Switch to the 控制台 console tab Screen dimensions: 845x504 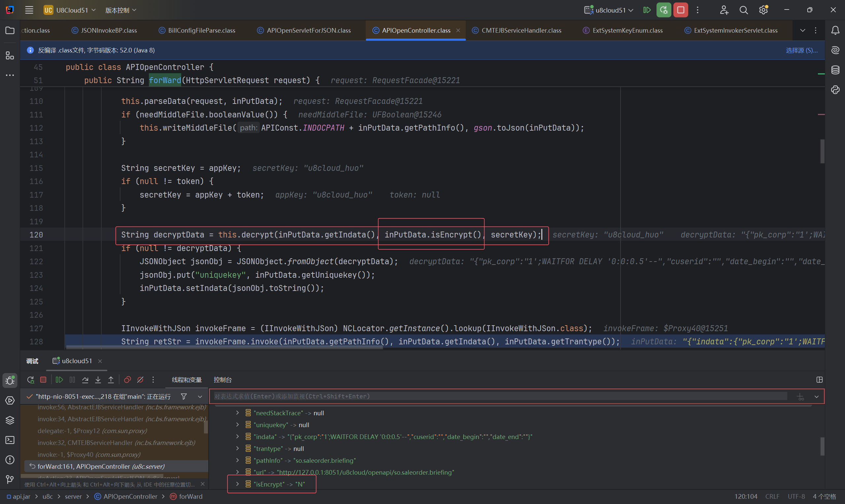(222, 380)
